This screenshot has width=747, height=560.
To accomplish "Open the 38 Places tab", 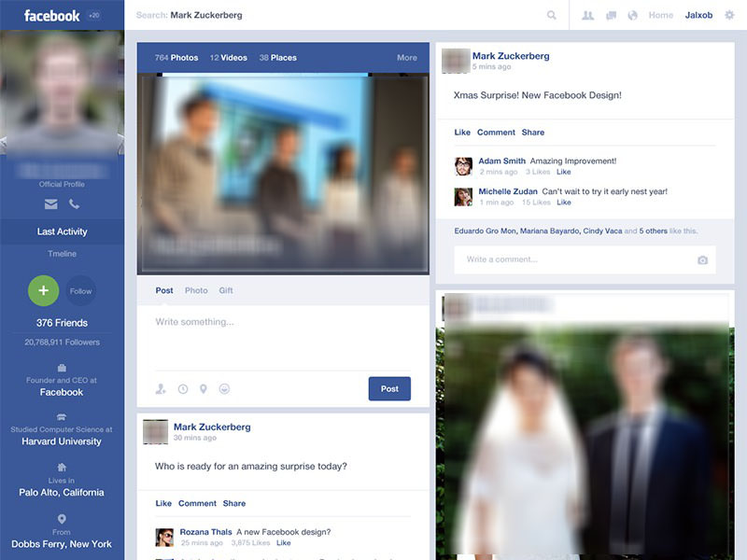I will [277, 58].
